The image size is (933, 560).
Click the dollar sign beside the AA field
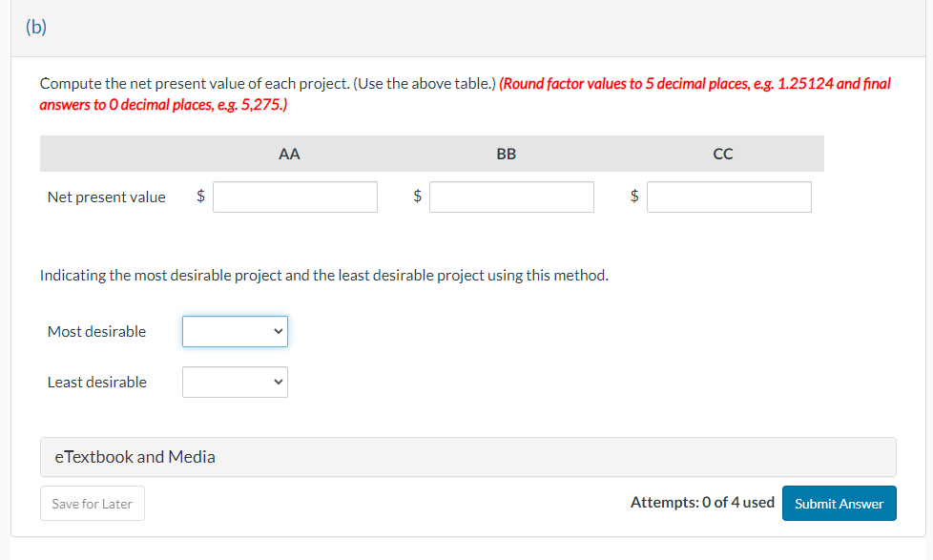[200, 197]
